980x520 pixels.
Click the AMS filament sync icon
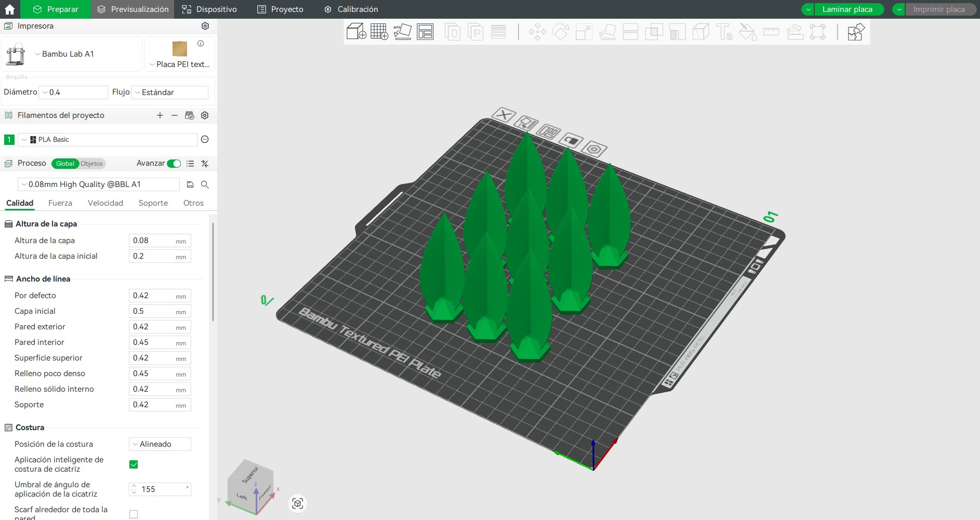pos(190,115)
